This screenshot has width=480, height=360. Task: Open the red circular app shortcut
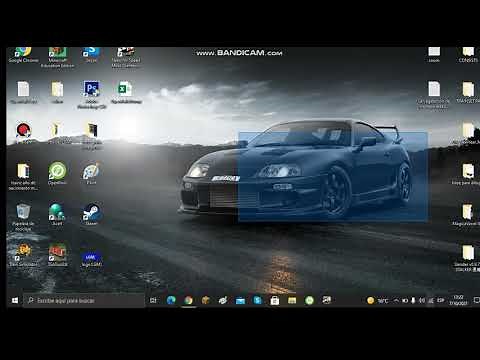coord(23,133)
